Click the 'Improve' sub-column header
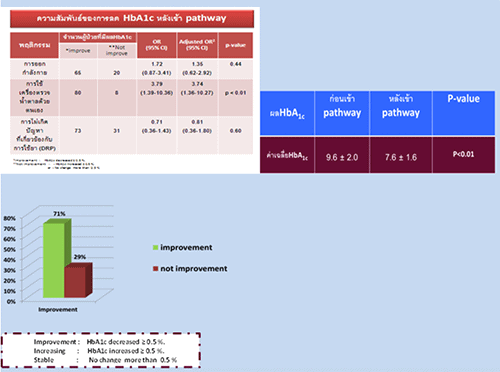 (78, 51)
